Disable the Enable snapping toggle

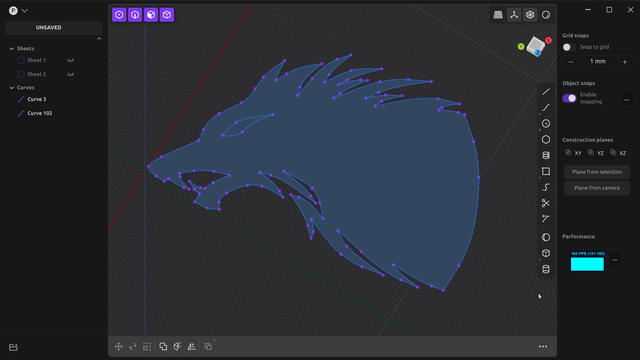pos(569,98)
